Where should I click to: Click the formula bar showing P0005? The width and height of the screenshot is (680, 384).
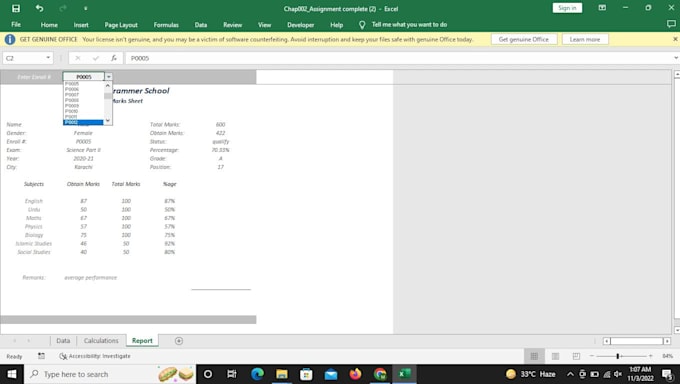tap(398, 58)
